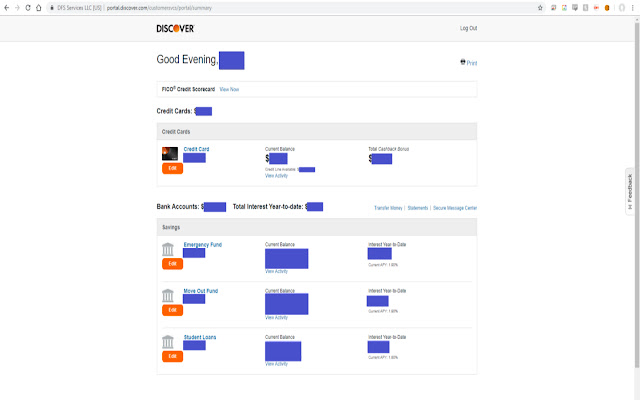The height and width of the screenshot is (400, 640).
Task: Open the Chrome three-dot menu
Action: [633, 8]
